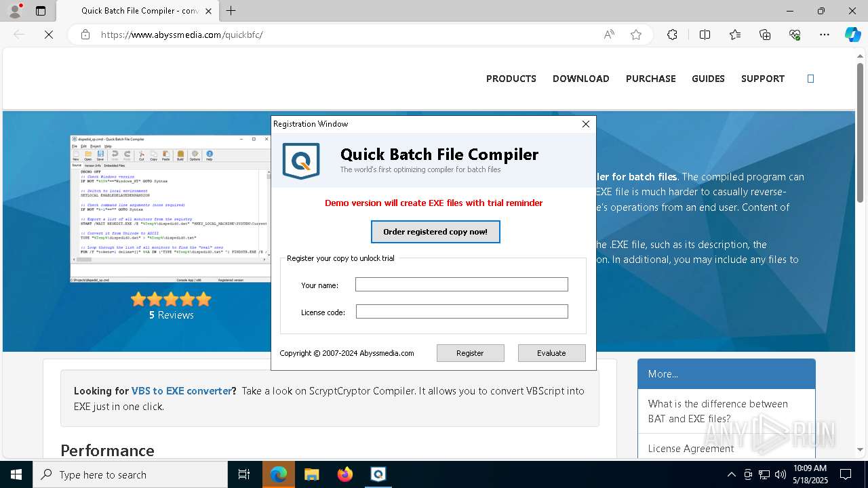Click the address bar URL
The height and width of the screenshot is (488, 868).
point(182,35)
